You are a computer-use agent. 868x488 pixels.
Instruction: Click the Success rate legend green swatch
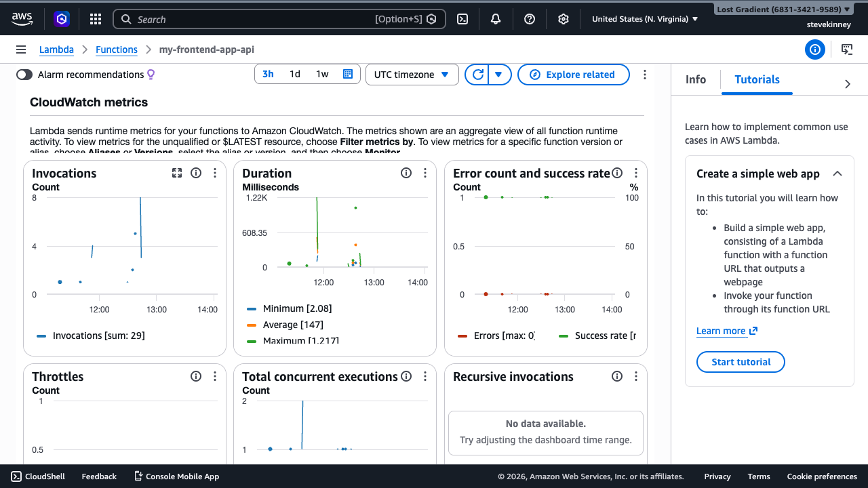pos(564,335)
